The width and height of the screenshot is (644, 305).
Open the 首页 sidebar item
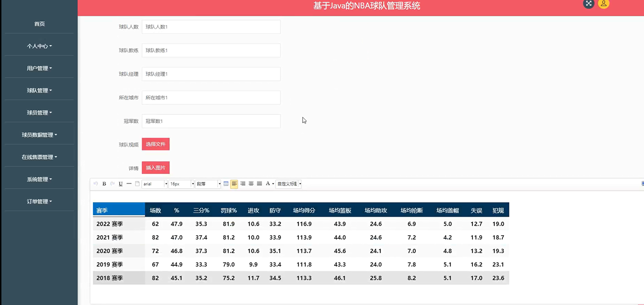tap(39, 24)
